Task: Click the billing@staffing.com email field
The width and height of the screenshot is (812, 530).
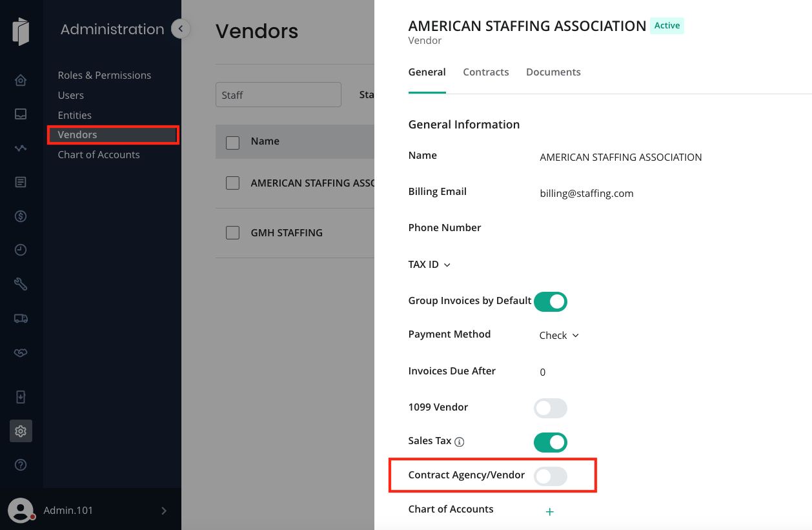Action: pos(587,194)
